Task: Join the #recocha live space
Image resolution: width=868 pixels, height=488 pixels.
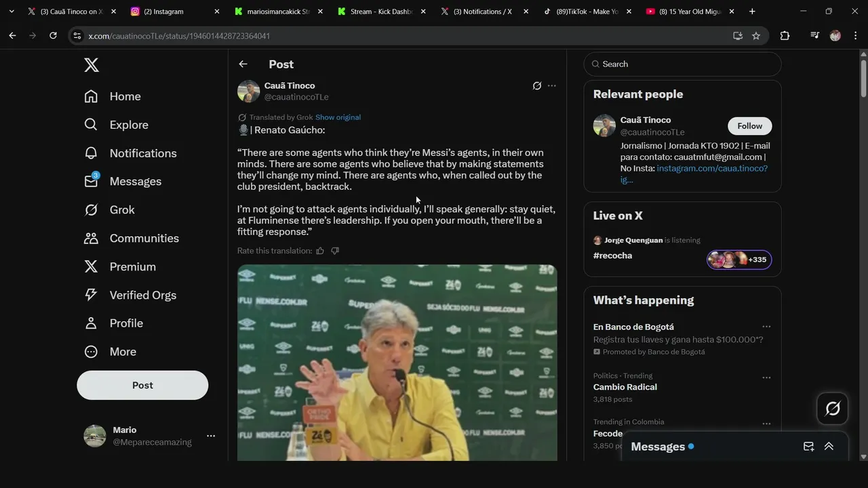Action: tap(612, 256)
